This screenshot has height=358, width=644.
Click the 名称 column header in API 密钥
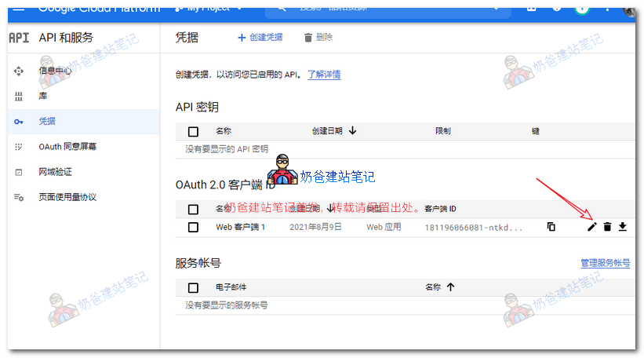224,130
